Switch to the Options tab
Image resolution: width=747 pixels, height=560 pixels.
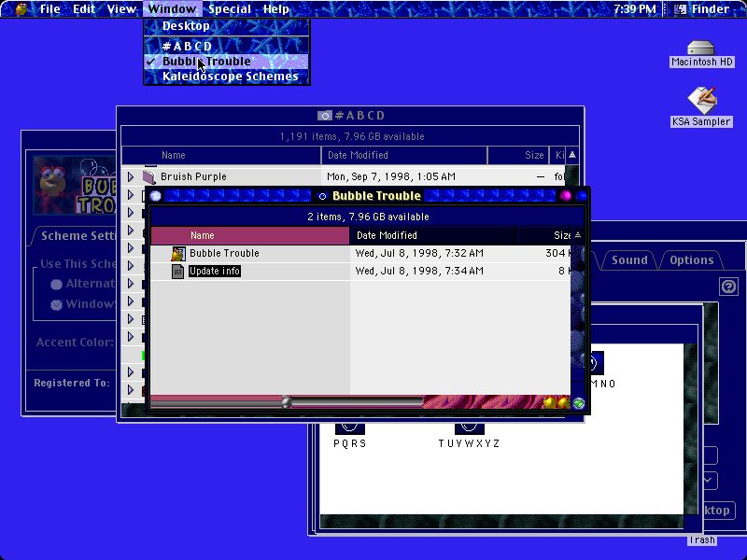[x=691, y=260]
